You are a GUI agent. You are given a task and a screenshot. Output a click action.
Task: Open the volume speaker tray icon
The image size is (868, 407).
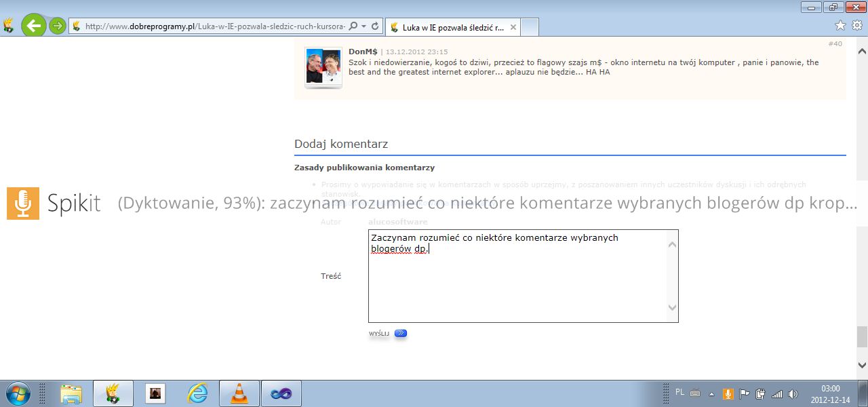pos(793,393)
